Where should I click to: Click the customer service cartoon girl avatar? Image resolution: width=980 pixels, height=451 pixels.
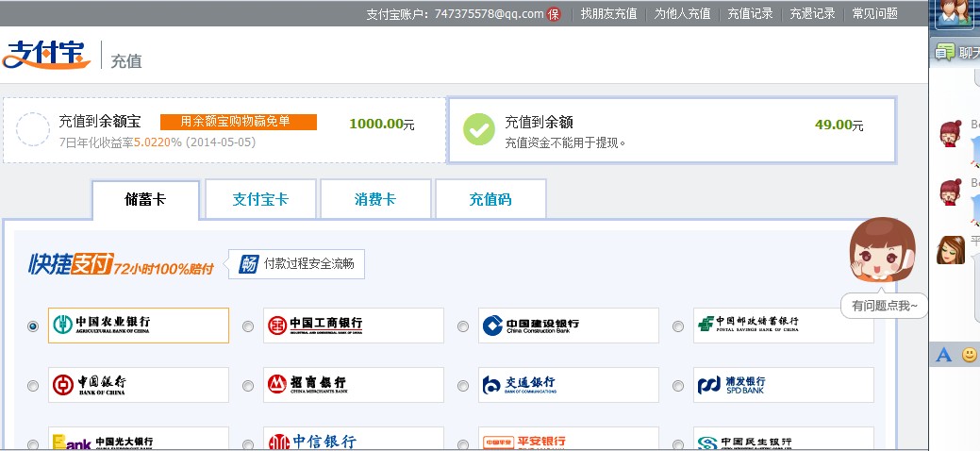881,250
